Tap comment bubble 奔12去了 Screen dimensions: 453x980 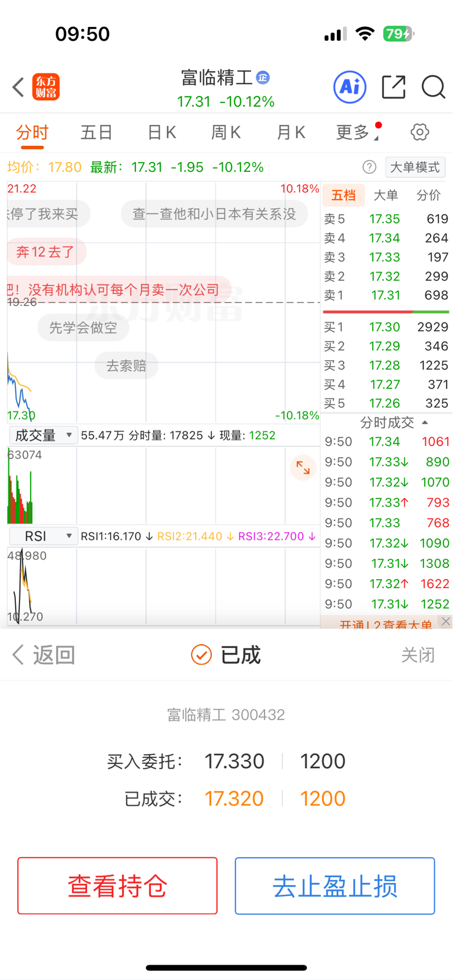(47, 252)
